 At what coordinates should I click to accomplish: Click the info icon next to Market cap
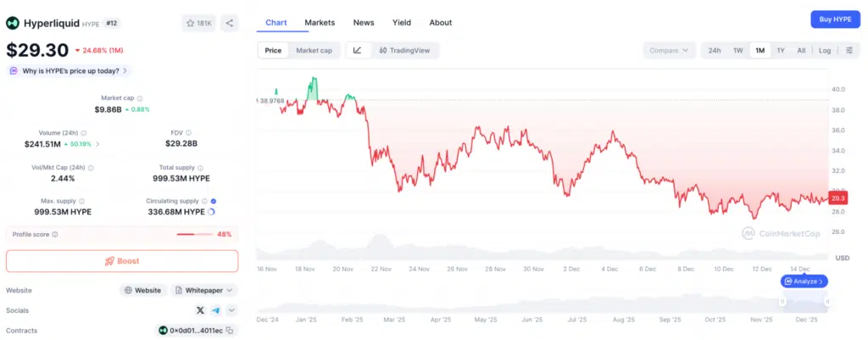(x=140, y=98)
